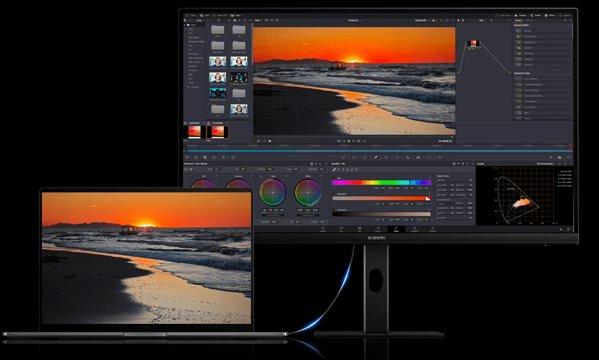Viewport: 599px width, 360px height.
Task: Switch to the Fairlight page
Action: (414, 229)
